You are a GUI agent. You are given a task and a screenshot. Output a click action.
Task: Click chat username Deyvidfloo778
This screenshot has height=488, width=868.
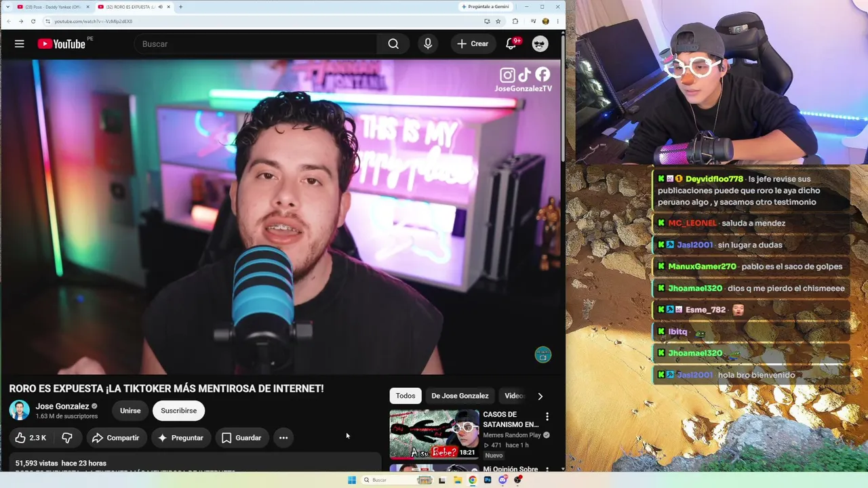pyautogui.click(x=714, y=179)
